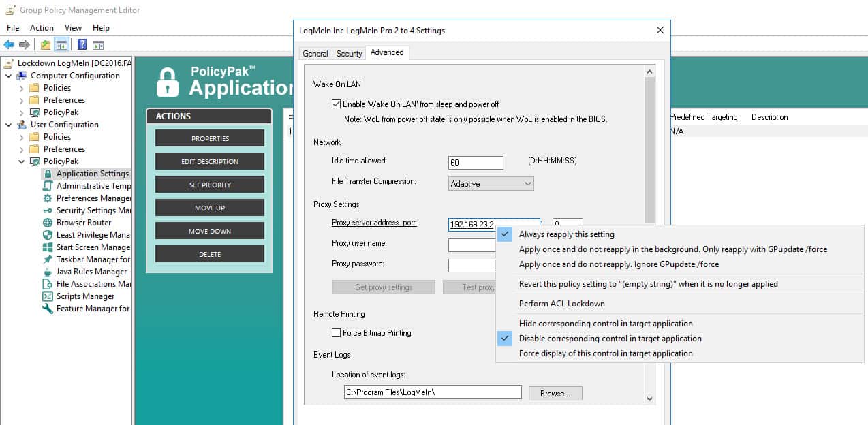Viewport: 868px width, 425px height.
Task: Click the Forward arrow toolbar icon
Action: [x=25, y=45]
